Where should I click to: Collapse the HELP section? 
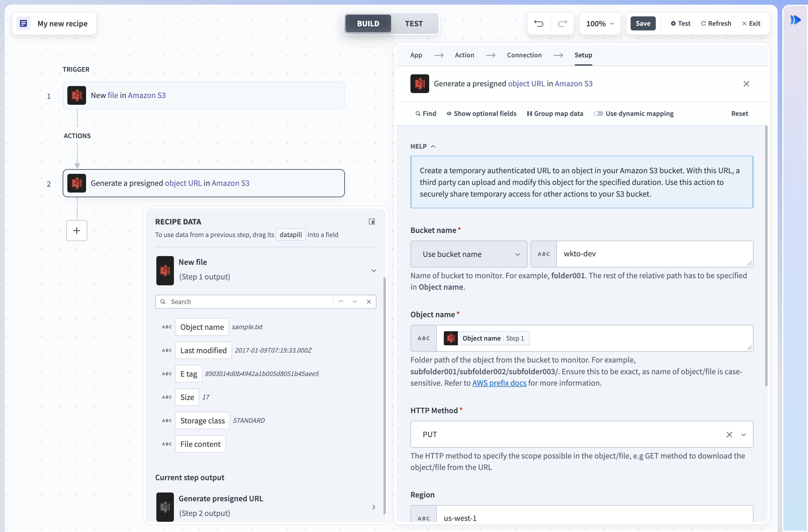[x=423, y=146]
